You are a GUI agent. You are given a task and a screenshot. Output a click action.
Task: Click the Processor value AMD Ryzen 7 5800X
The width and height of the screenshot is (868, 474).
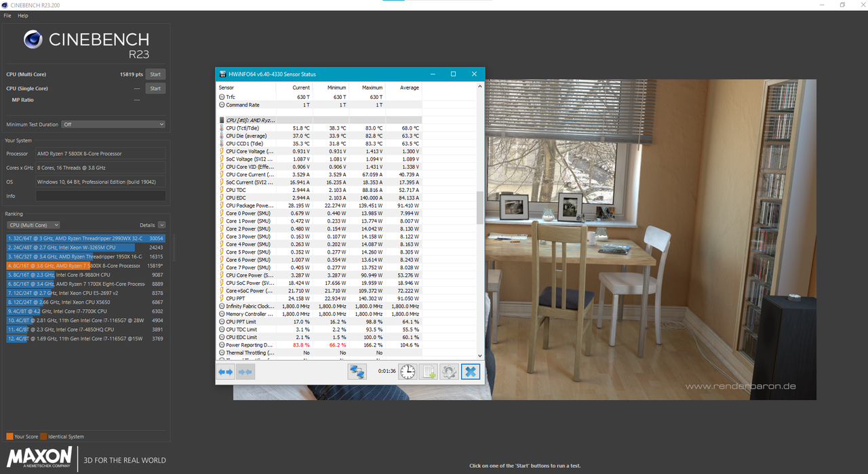pos(100,154)
